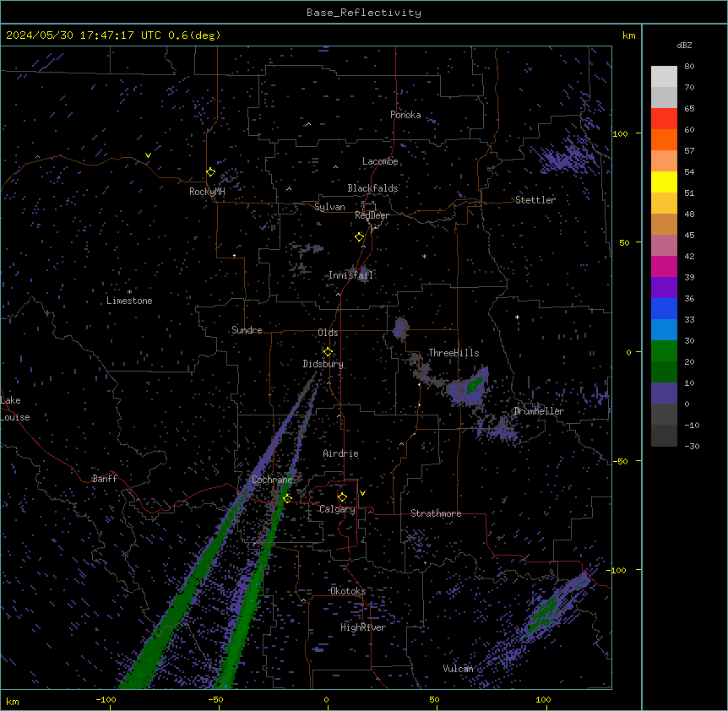
Task: Click the Calgary city label
Action: coord(337,509)
